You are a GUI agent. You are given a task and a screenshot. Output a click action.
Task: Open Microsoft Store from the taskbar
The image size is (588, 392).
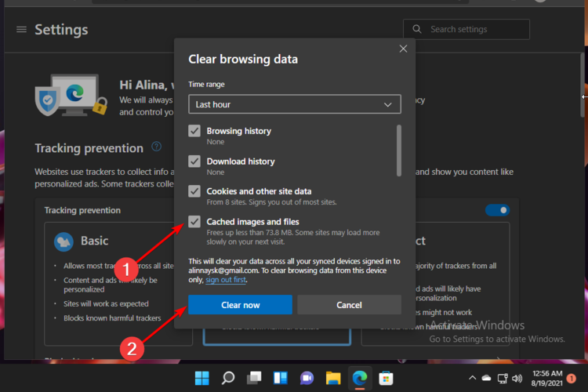[386, 378]
